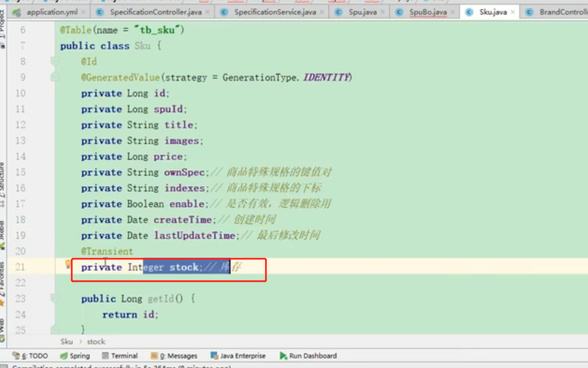This screenshot has height=368, width=588.
Task: Click the createTime field name
Action: click(183, 220)
